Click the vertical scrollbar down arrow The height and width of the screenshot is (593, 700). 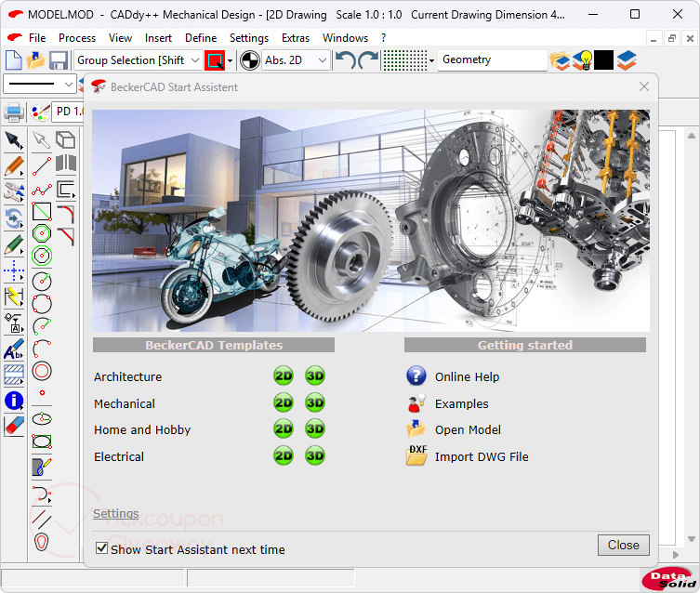[691, 538]
